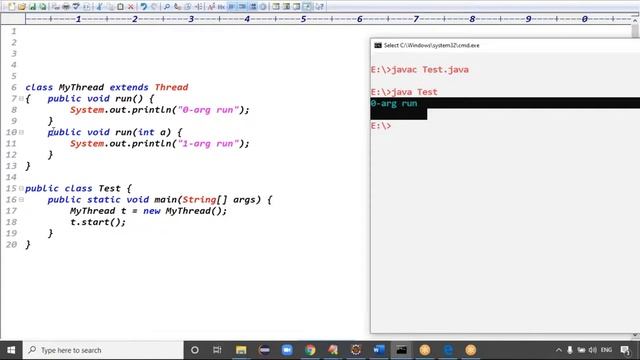Screen dimensions: 640x360
Task: Click line number 20 in gutter
Action: pyautogui.click(x=11, y=244)
